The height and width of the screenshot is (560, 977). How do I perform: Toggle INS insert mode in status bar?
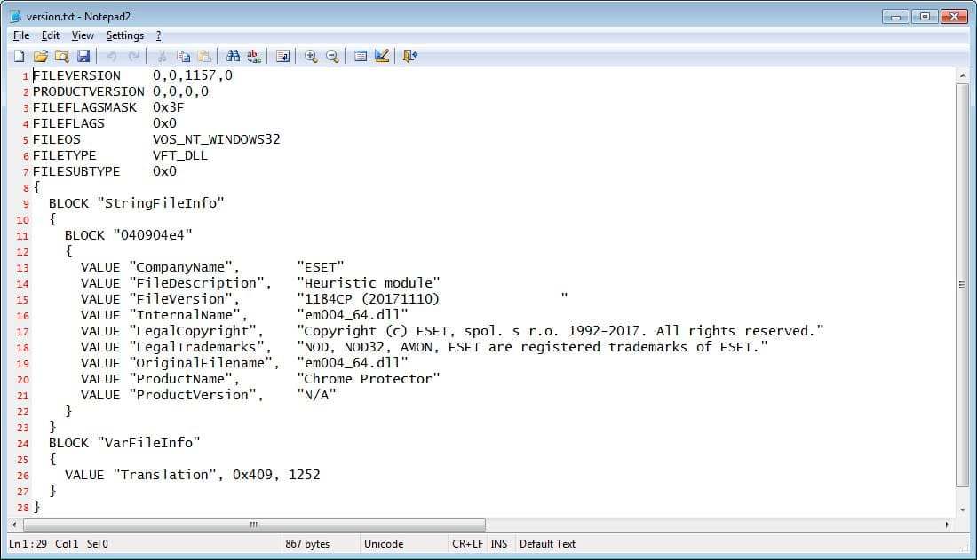pyautogui.click(x=498, y=544)
